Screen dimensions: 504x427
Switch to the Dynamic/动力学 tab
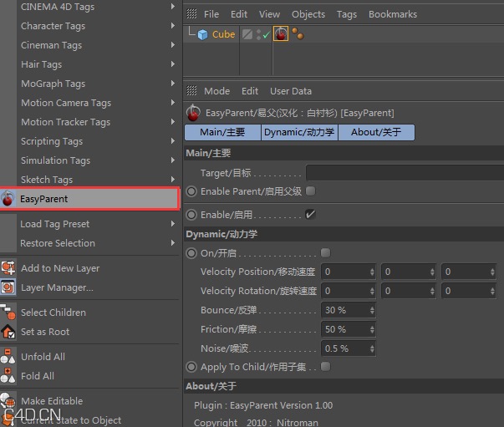[299, 132]
